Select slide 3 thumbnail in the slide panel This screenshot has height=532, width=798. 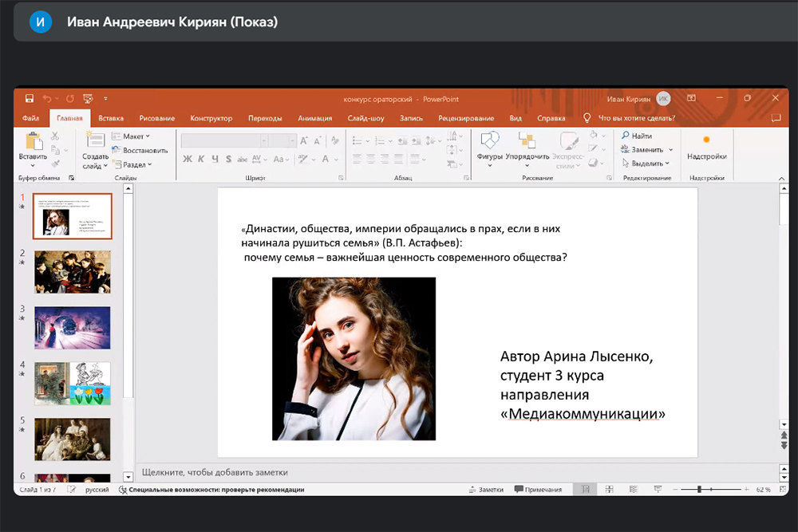[73, 327]
